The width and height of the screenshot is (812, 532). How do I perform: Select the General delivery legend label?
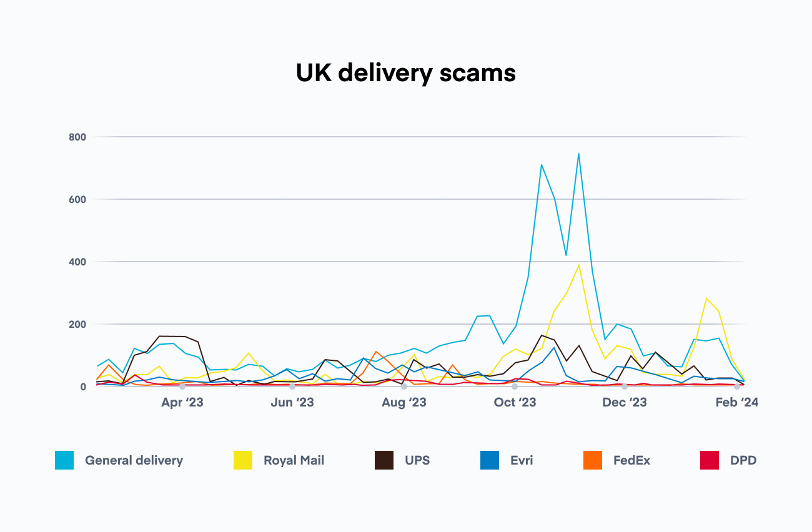click(134, 461)
